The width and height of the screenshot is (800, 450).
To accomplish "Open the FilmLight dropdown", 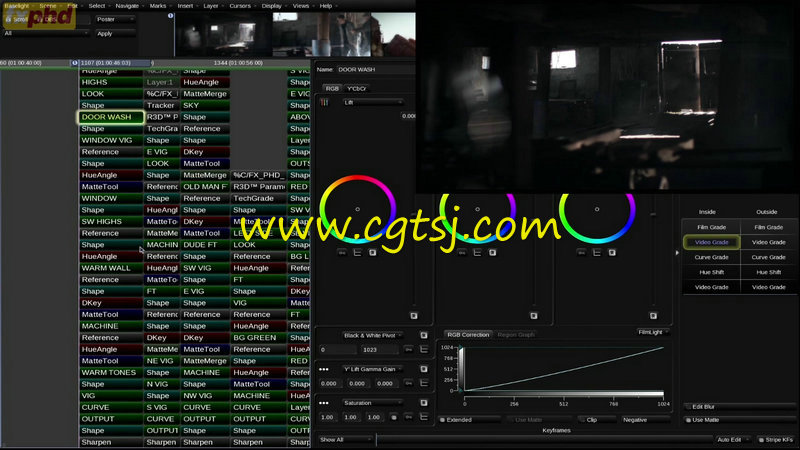I will (x=653, y=332).
